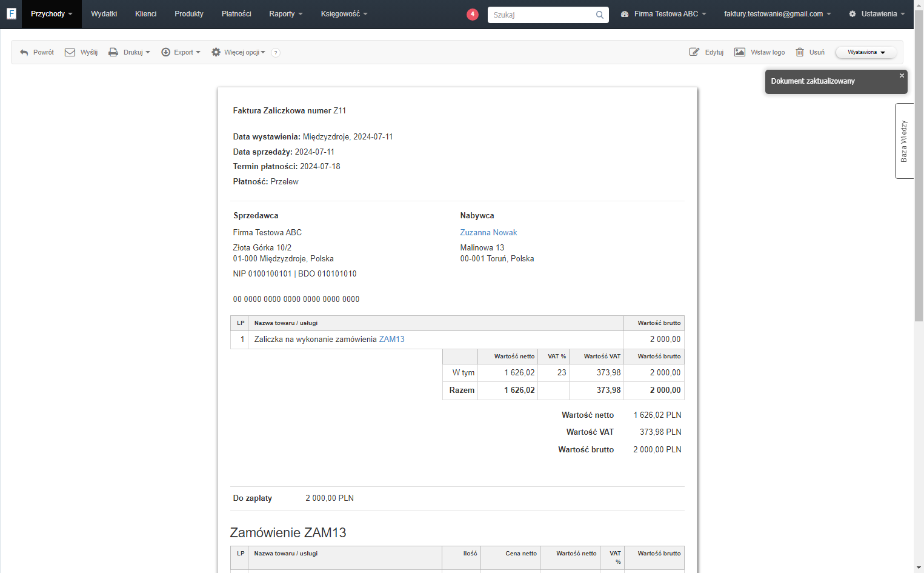Screen dimensions: 924x573
Task: Click the Usuń trash icon
Action: click(x=800, y=52)
